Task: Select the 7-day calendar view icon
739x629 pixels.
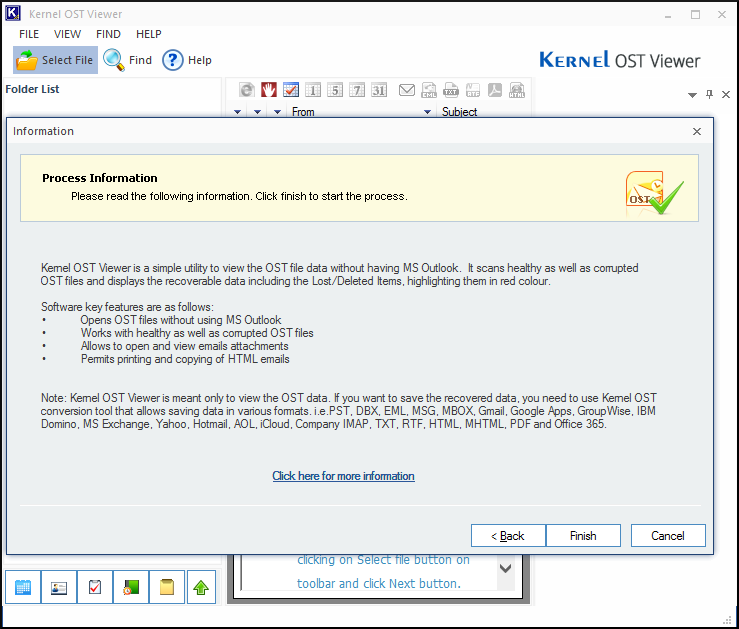Action: (x=357, y=90)
